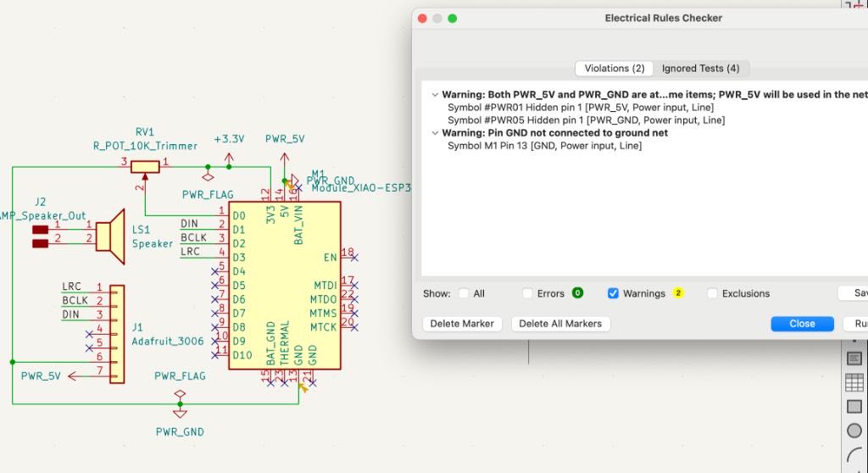Image resolution: width=868 pixels, height=473 pixels.
Task: Click the no-connect X on J1 pin 4
Action: coord(88,334)
